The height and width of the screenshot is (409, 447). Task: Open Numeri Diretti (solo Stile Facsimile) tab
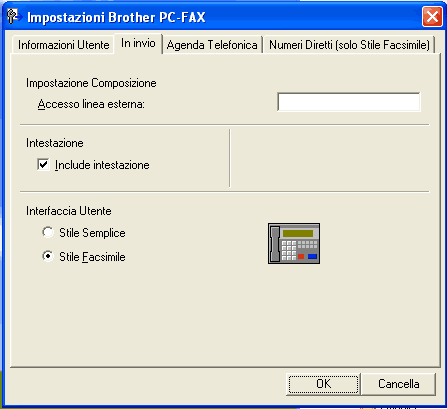click(349, 45)
